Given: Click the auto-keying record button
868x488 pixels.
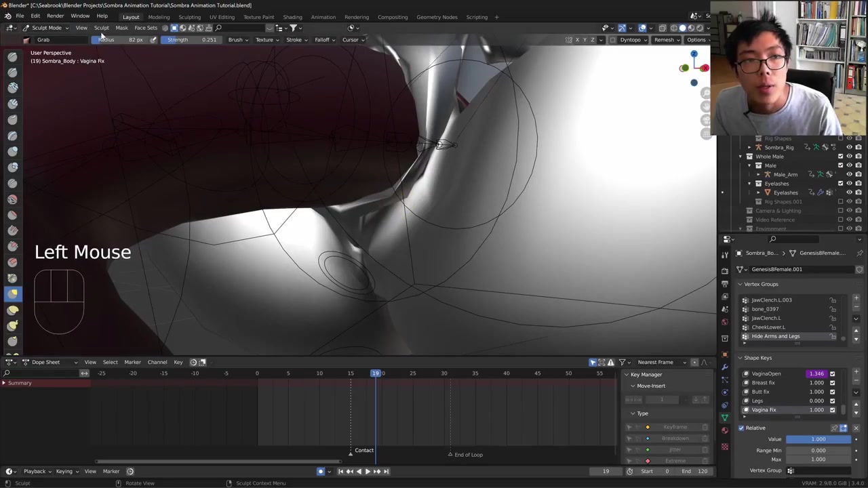Looking at the screenshot, I should (x=321, y=471).
